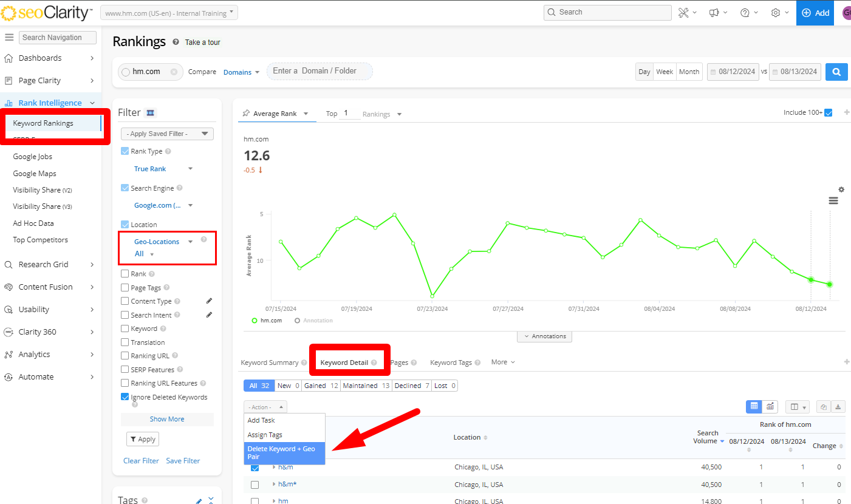This screenshot has width=851, height=504.
Task: Edit Search Intent with pencil icon
Action: click(x=209, y=315)
